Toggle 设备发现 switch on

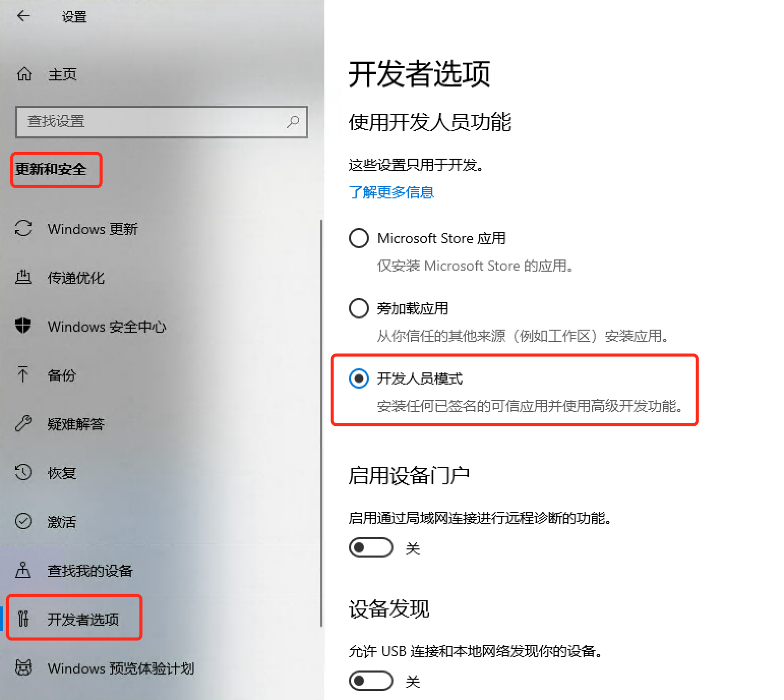(x=371, y=681)
